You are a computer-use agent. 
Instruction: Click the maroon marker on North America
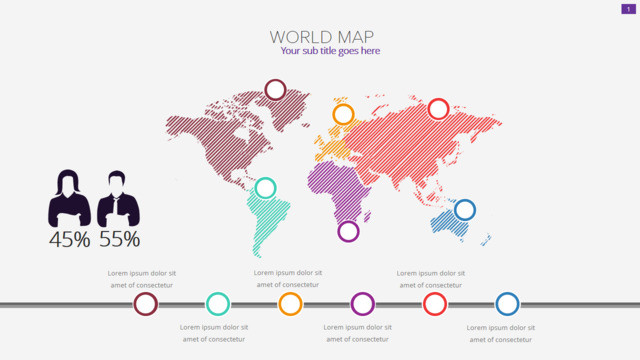(x=275, y=90)
